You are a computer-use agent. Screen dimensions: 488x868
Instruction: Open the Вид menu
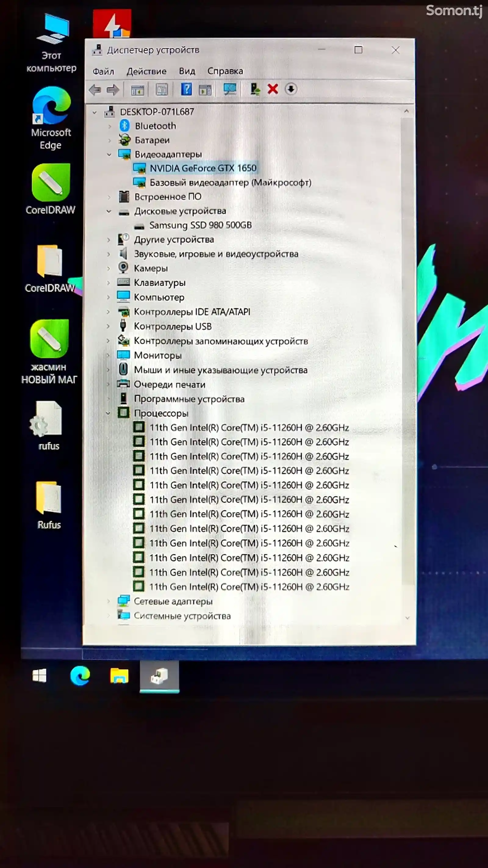[x=187, y=71]
